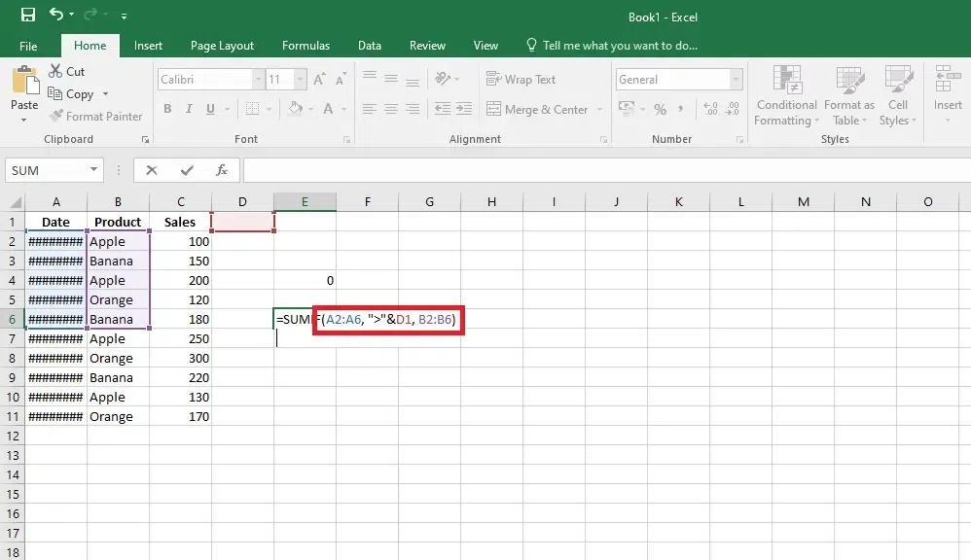971x560 pixels.
Task: Merge & Center the selected cells
Action: pos(537,110)
